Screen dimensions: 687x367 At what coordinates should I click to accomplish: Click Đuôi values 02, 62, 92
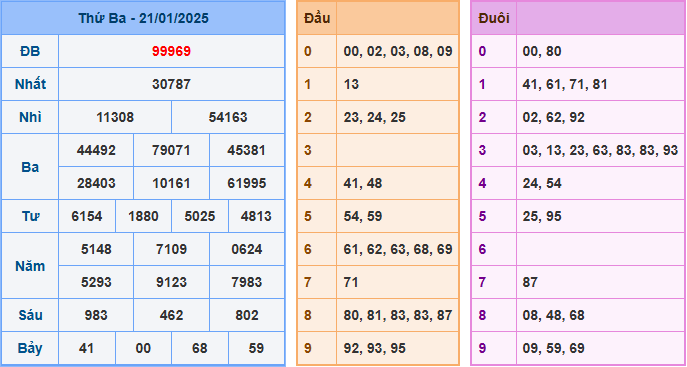pyautogui.click(x=553, y=117)
